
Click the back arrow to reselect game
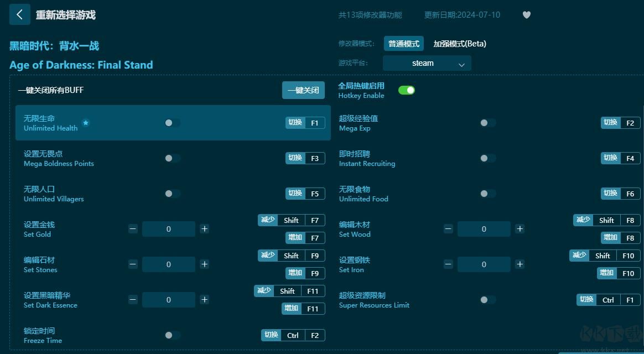tap(19, 14)
